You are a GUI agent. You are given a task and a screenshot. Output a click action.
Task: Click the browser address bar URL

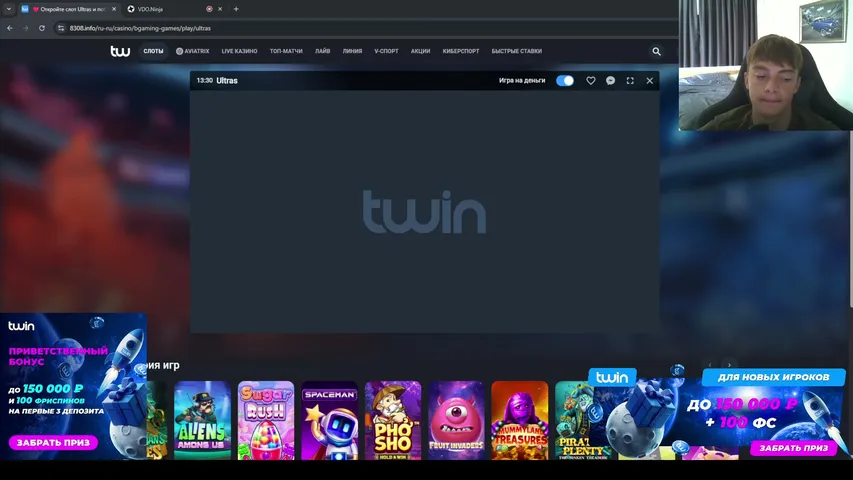(140, 28)
